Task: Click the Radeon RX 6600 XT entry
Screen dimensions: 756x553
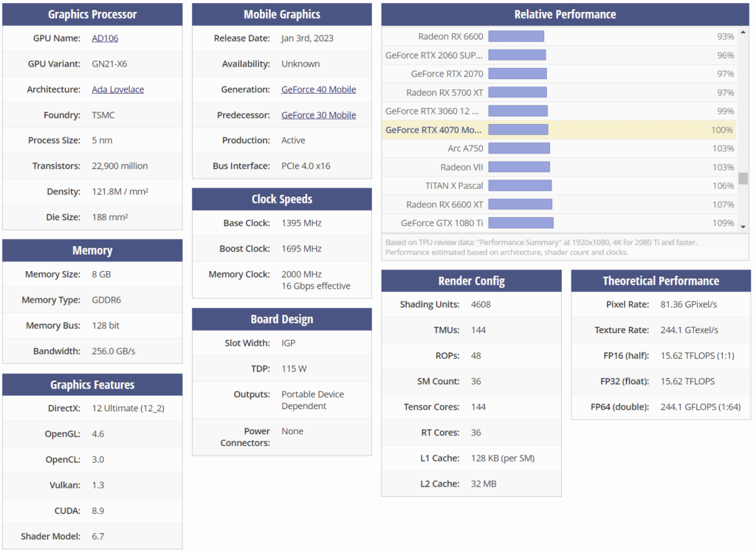Action: 444,205
